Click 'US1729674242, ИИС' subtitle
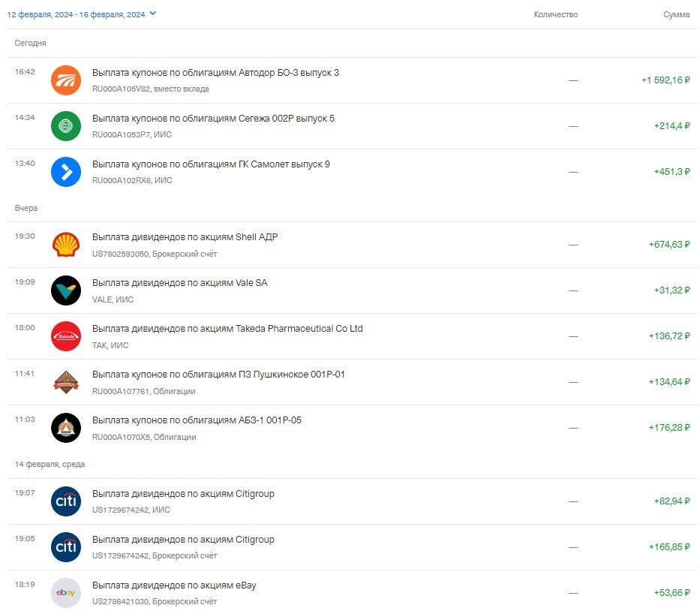 131,510
